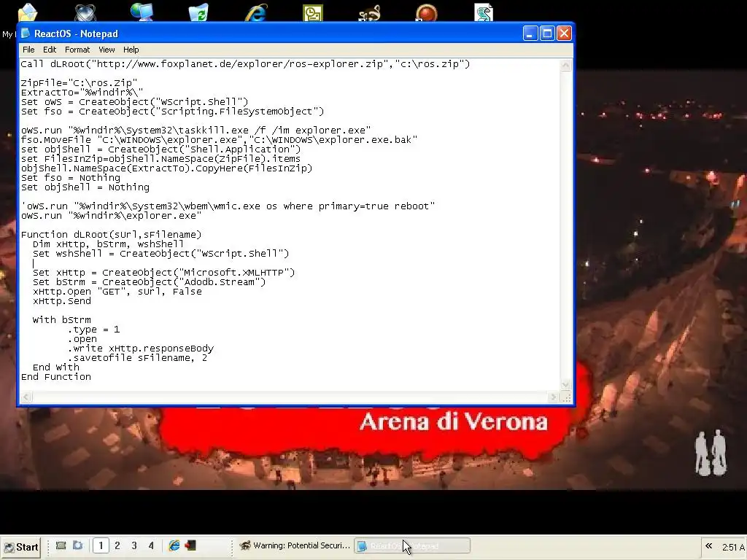Image resolution: width=747 pixels, height=560 pixels.
Task: Click the 'Function dLRoot(sUrl,sFilename)' line
Action: pyautogui.click(x=112, y=235)
